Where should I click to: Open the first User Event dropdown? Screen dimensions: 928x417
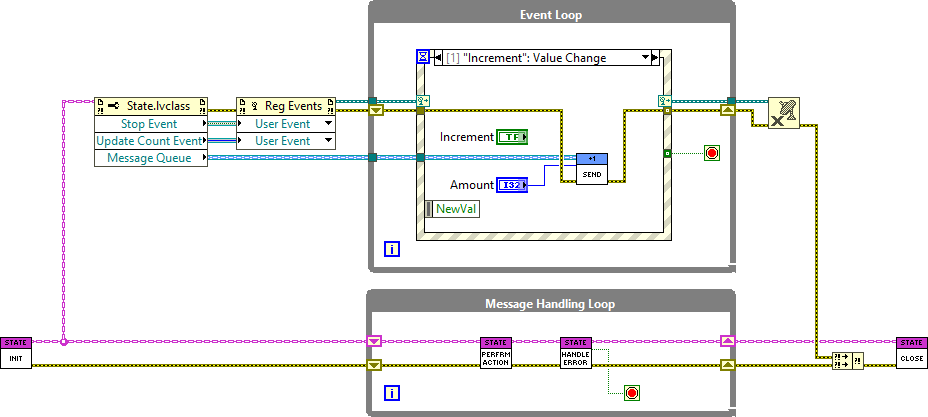coord(286,124)
